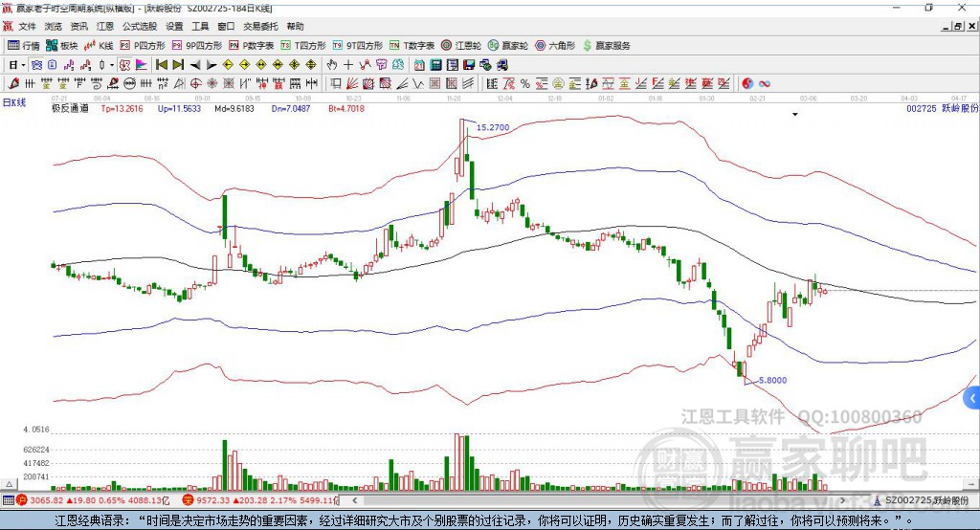Select the red circle target tool

[195, 83]
